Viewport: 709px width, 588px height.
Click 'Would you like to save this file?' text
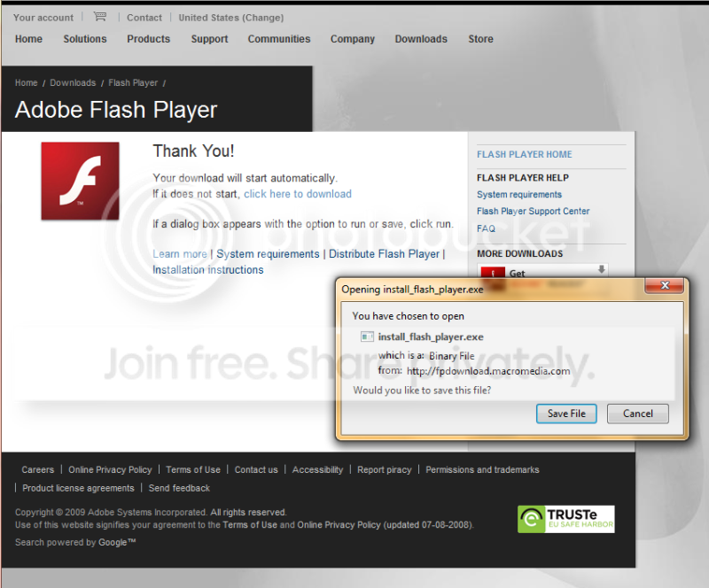click(x=422, y=390)
